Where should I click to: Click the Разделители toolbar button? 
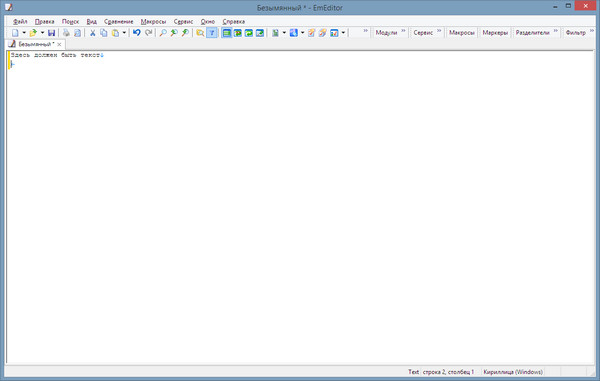532,33
